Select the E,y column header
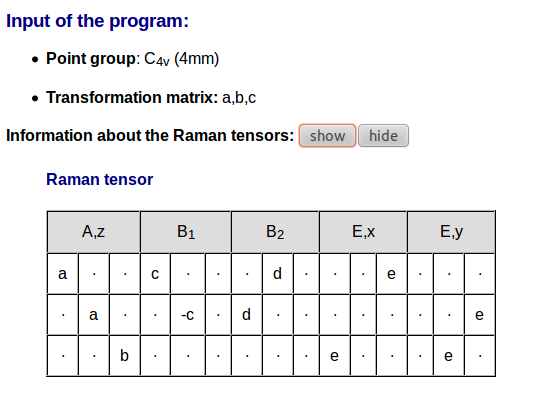This screenshot has width=534, height=402. click(x=451, y=232)
